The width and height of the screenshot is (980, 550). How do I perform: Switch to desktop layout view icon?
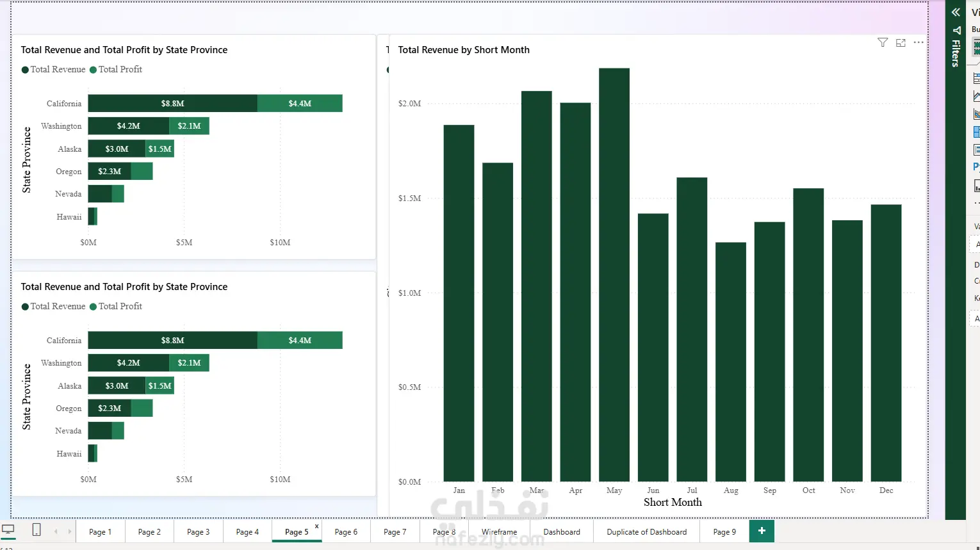pos(8,530)
